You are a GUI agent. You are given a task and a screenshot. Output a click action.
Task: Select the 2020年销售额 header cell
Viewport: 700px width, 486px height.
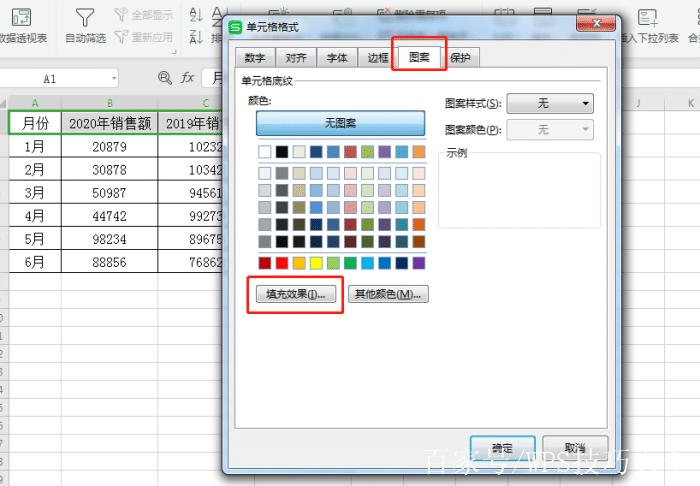pyautogui.click(x=109, y=123)
